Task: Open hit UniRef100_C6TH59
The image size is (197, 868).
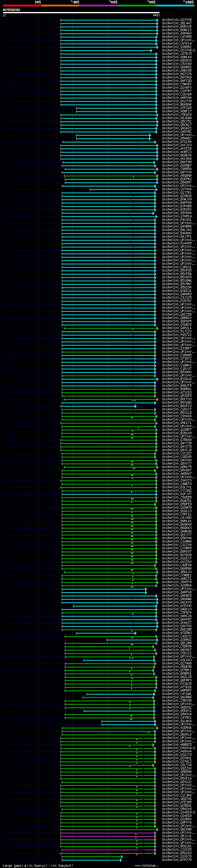Action: tap(177, 37)
